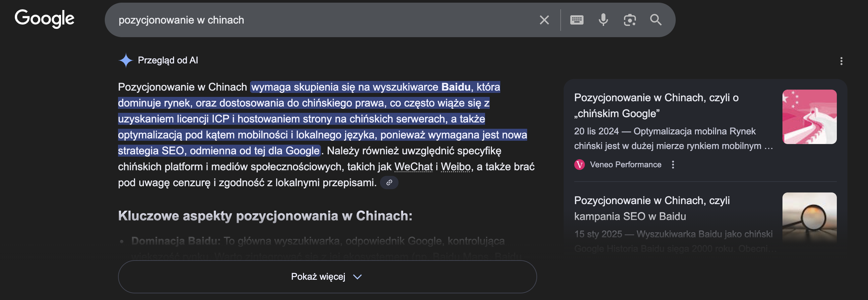Click the chevron beside Pokaż więcej
The width and height of the screenshot is (868, 300).
pos(357,277)
